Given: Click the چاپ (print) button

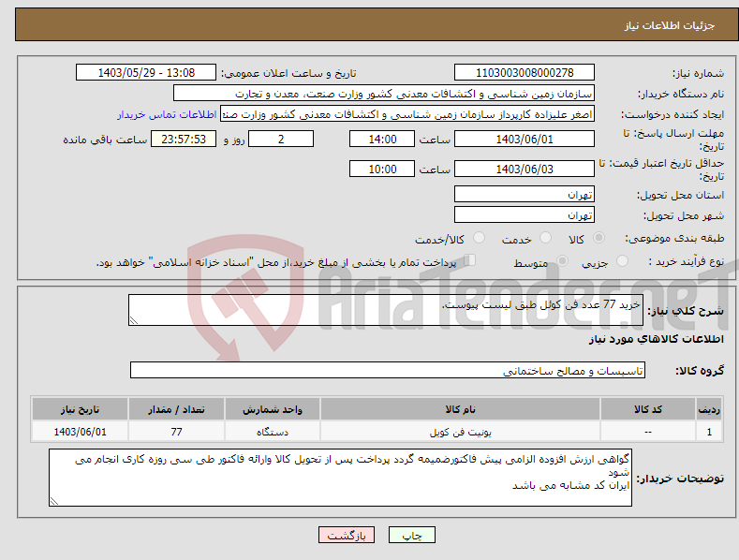Looking at the screenshot, I should click(411, 535).
